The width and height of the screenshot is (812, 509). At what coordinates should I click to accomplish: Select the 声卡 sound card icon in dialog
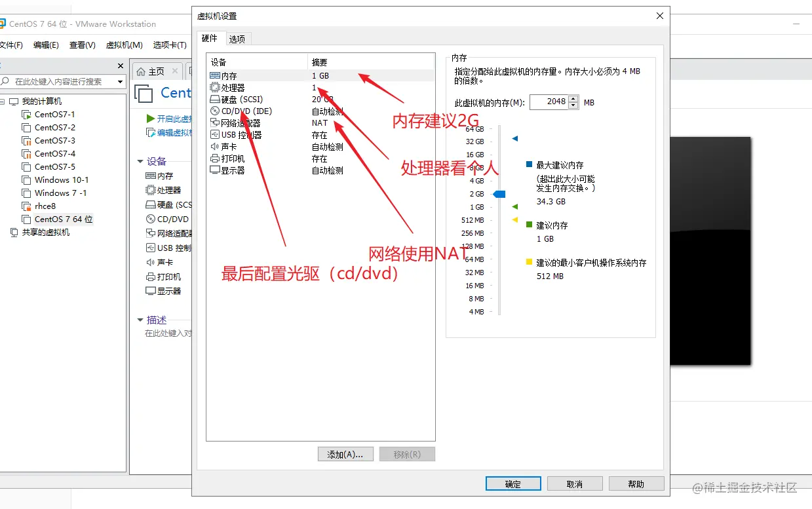point(214,147)
